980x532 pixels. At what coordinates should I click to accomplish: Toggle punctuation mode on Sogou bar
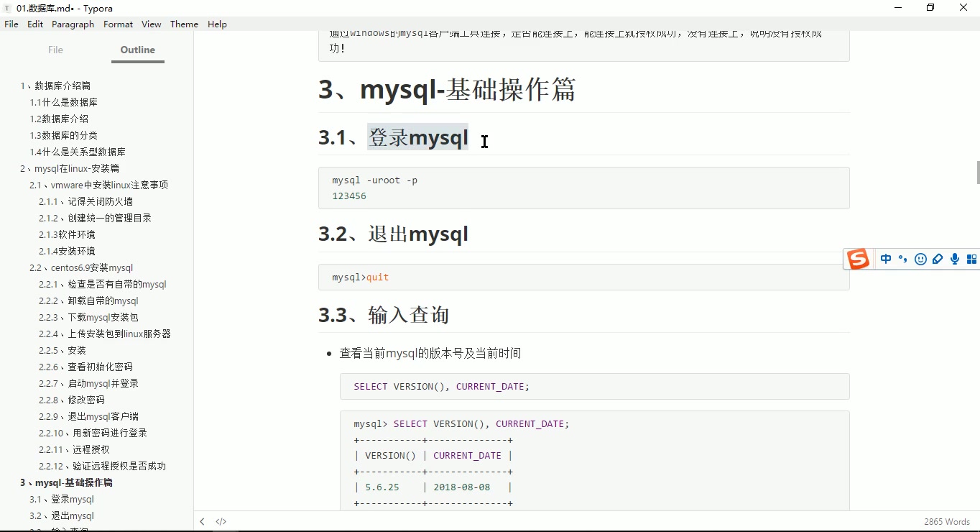(903, 260)
